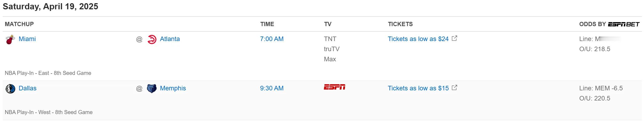Open the Atlanta team page link
This screenshot has height=121, width=644.
click(170, 39)
